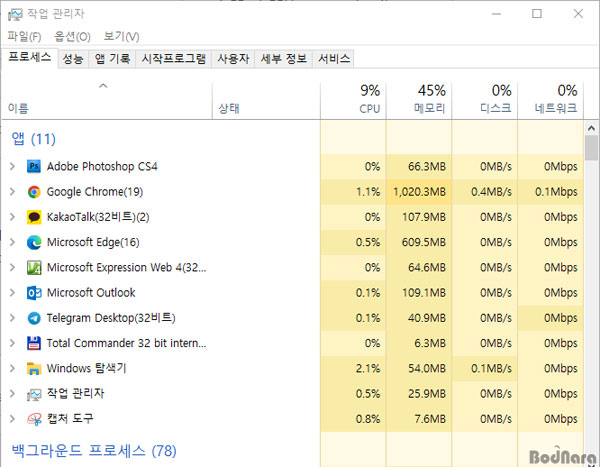Expand the Windows 탐색기 row
This screenshot has height=467, width=600.
tap(12, 369)
